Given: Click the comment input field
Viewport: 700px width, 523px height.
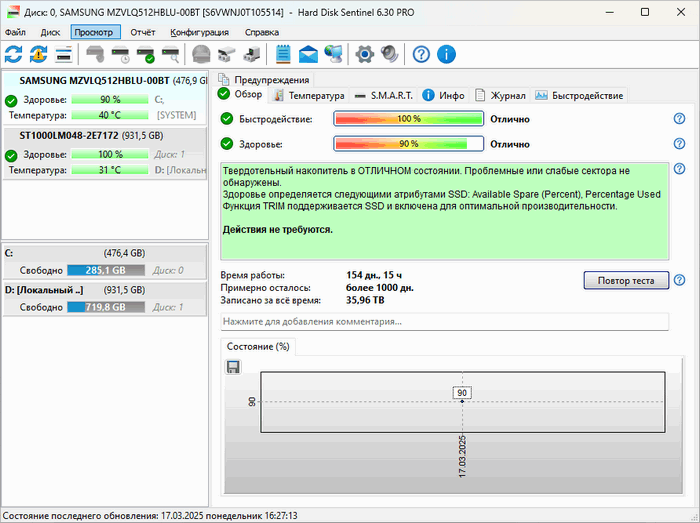Looking at the screenshot, I should (x=444, y=322).
